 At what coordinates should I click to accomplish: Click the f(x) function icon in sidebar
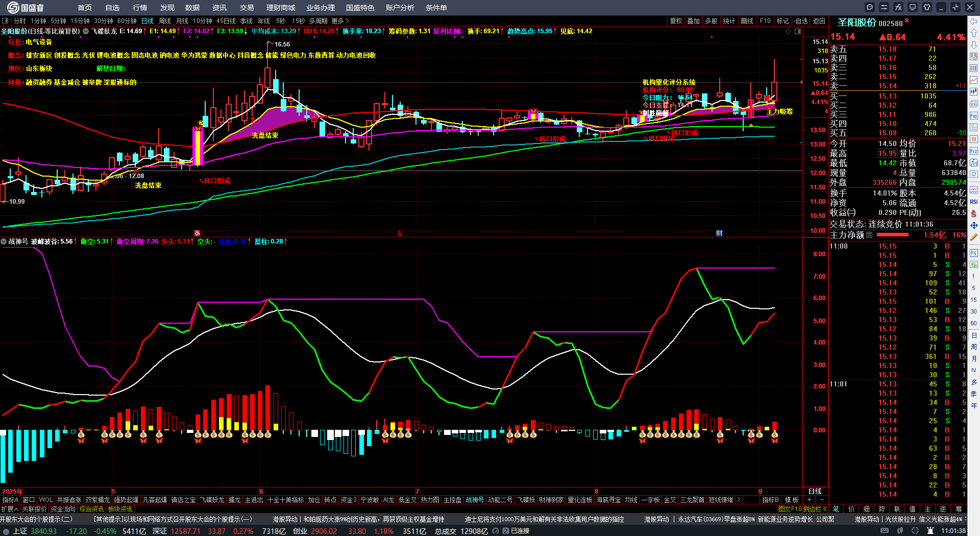tap(974, 163)
